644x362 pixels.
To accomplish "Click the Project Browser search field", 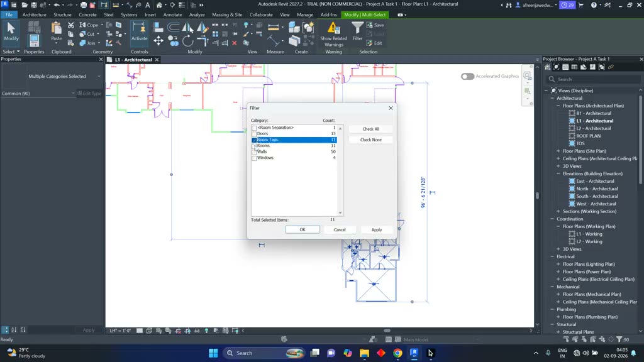I will [594, 79].
